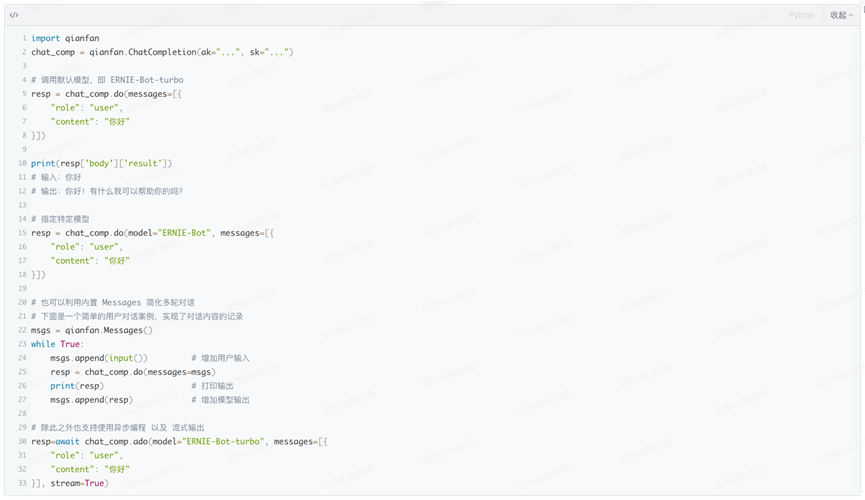Click the "role": "user" entry on line 16
This screenshot has width=865, height=500.
point(87,247)
